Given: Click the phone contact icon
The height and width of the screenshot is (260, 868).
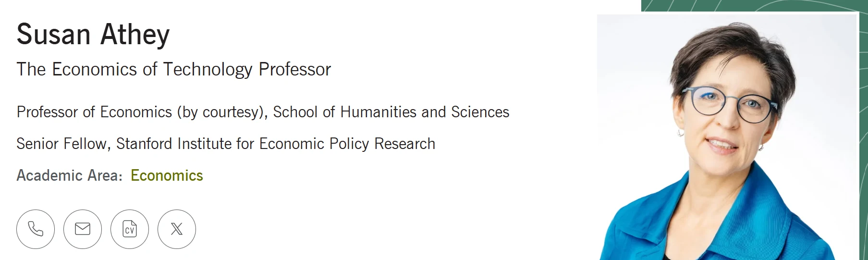Looking at the screenshot, I should point(36,229).
